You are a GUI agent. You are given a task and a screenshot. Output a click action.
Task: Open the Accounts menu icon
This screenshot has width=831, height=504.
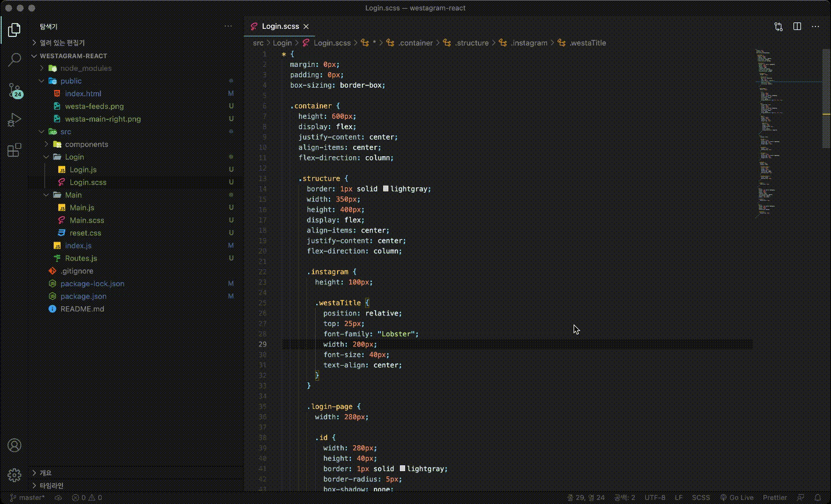pyautogui.click(x=14, y=445)
